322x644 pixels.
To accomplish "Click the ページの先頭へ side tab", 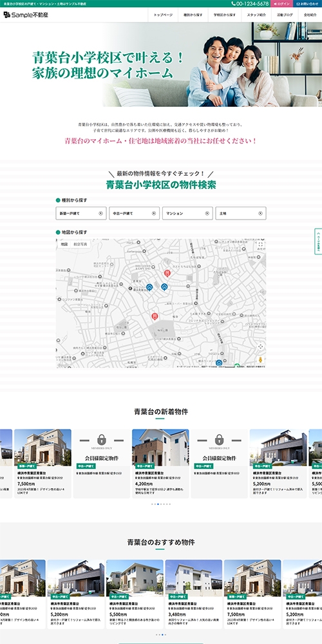I will (318, 241).
